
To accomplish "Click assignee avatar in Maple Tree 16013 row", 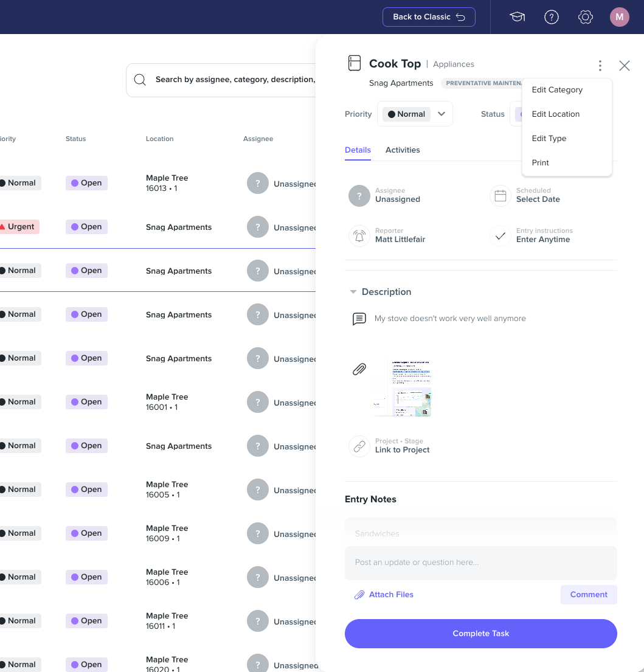I will (x=257, y=183).
